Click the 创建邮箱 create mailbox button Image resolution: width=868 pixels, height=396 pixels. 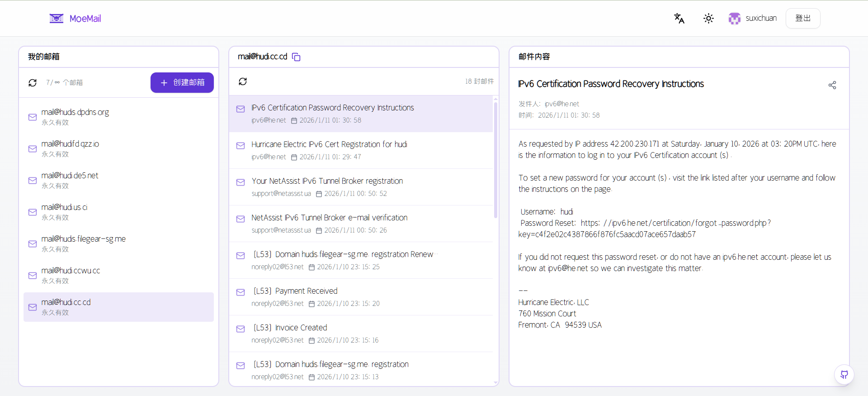click(182, 83)
